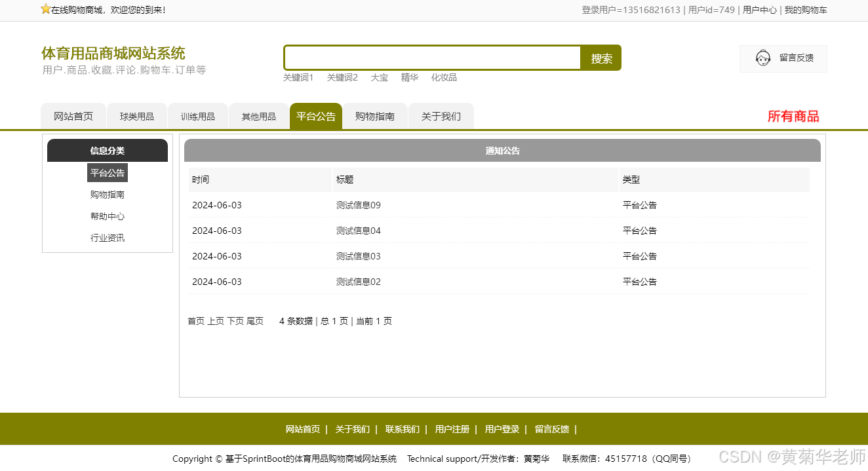The image size is (868, 471).
Task: Click the 关键词1 search suggestion
Action: pyautogui.click(x=298, y=77)
